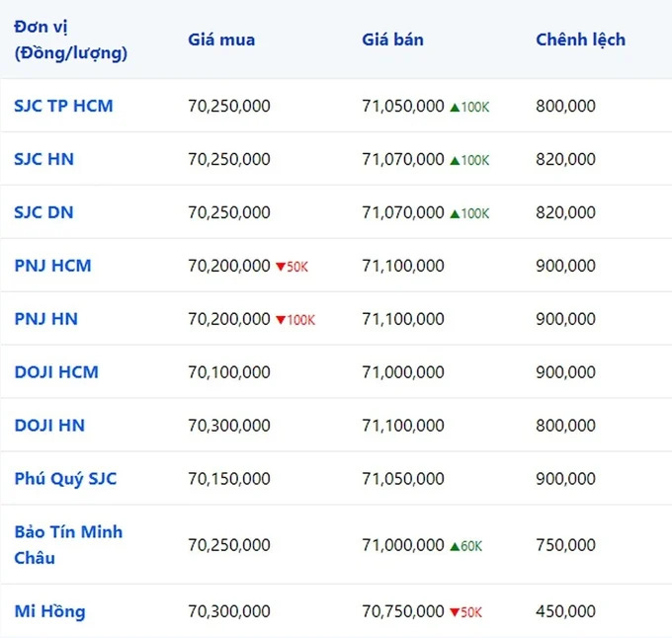Select Bảo Tín Minh Châu sell price 71,000,000
The width and height of the screenshot is (672, 638).
[403, 544]
